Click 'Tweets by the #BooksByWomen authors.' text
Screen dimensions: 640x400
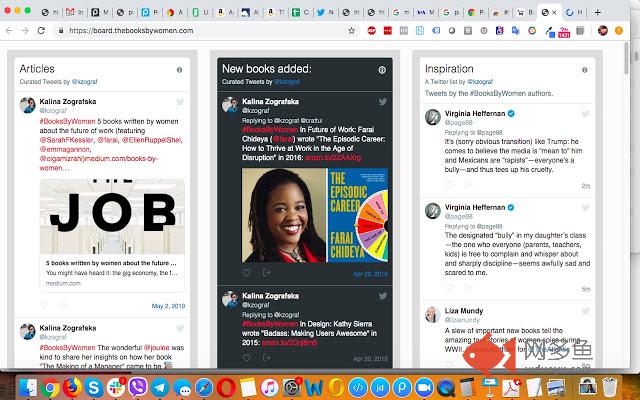tap(489, 93)
